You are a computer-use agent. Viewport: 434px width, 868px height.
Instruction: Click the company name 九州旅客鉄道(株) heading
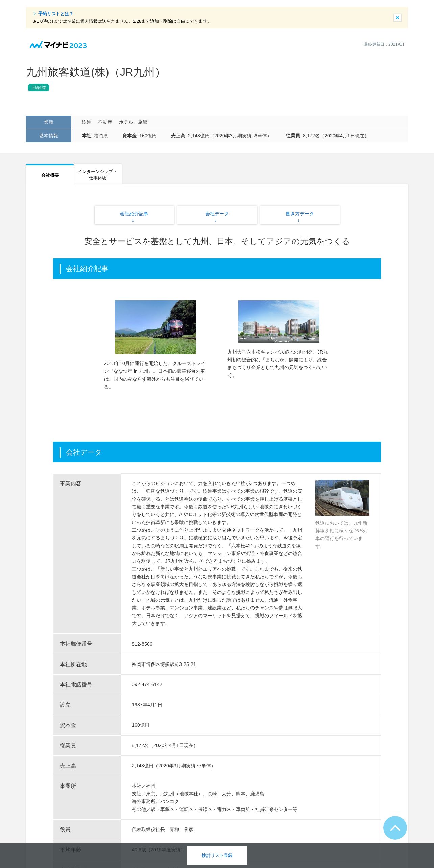tap(95, 72)
